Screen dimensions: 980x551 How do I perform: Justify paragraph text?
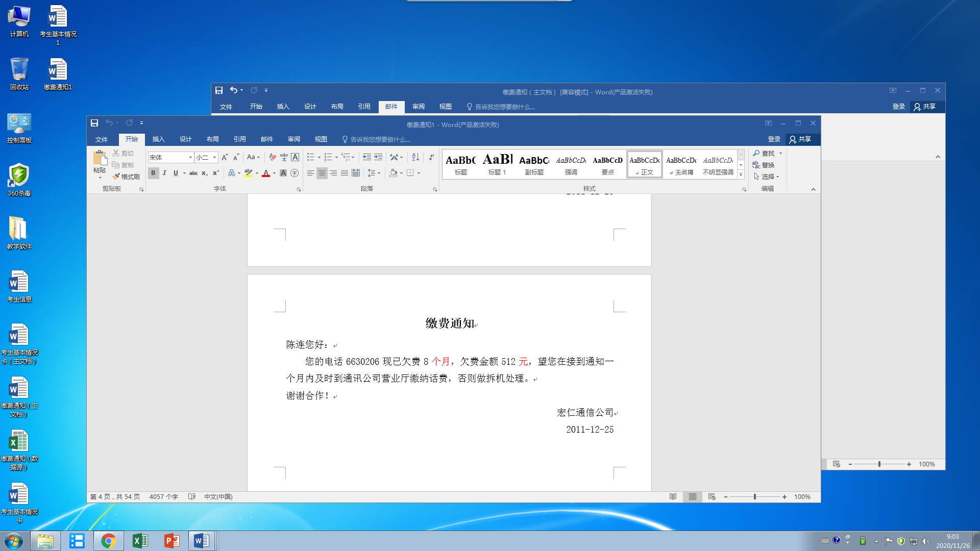pos(345,173)
